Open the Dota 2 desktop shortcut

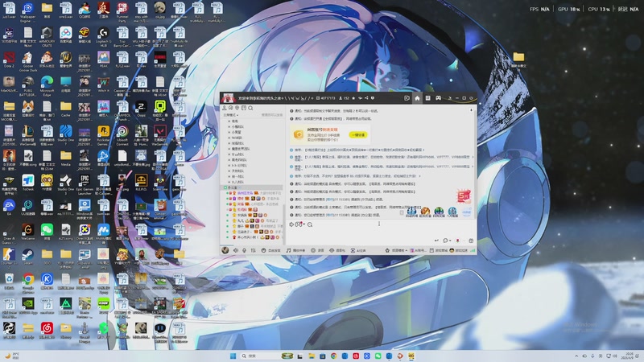click(9, 60)
